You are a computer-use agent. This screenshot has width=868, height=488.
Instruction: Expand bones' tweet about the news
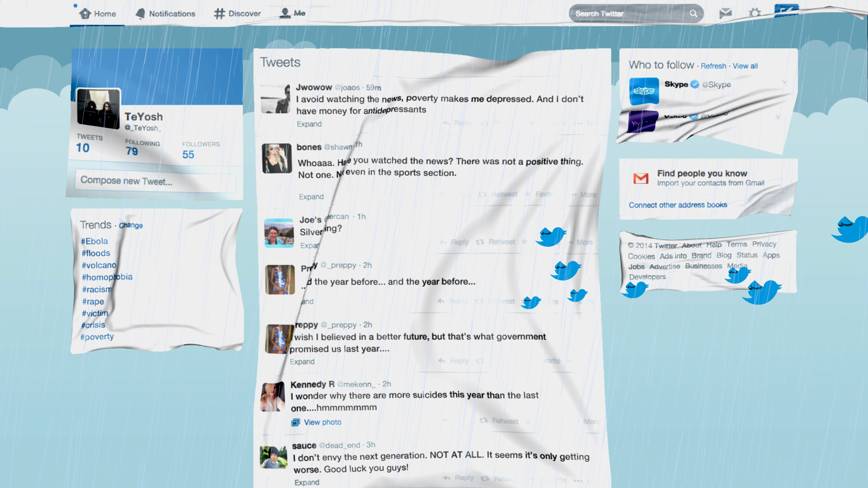click(311, 197)
